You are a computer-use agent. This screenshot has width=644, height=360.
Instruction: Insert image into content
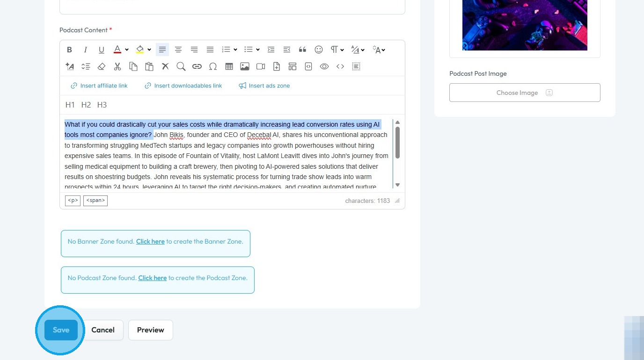(245, 66)
